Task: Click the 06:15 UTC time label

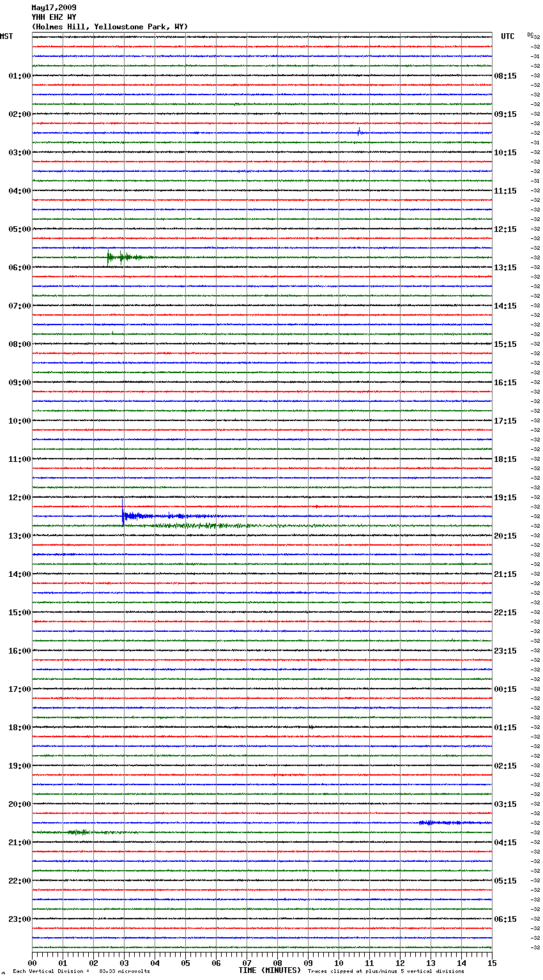Action: pos(505,919)
